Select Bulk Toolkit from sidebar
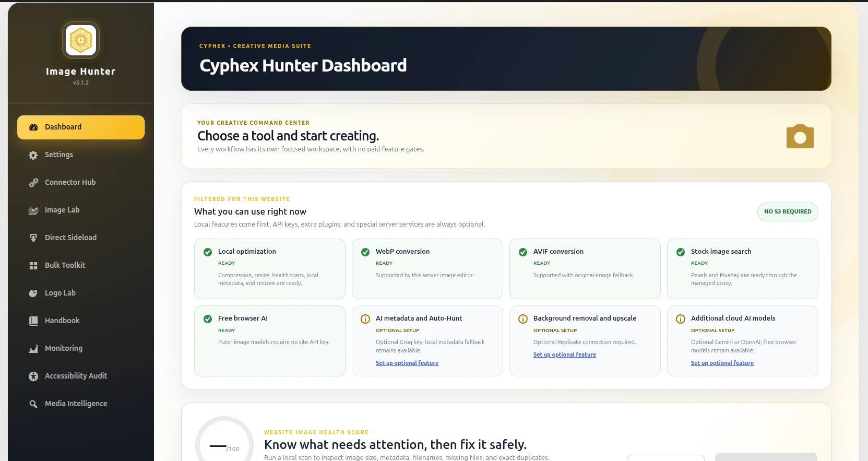The image size is (868, 461). (x=81, y=266)
